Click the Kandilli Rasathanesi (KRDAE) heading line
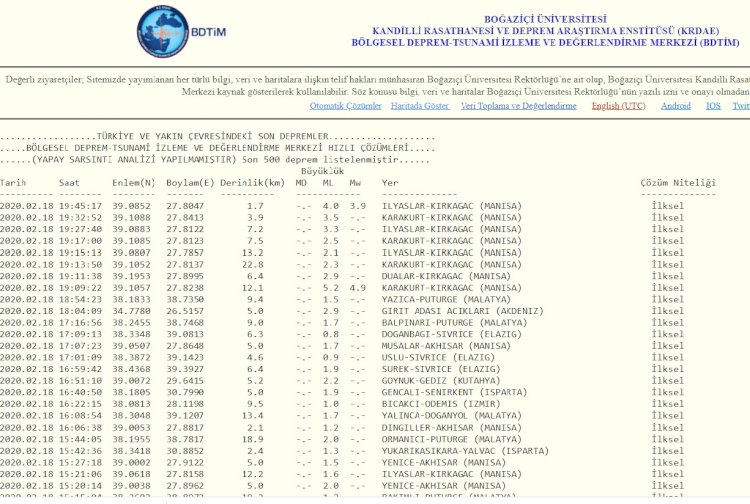Screen dimensions: 750x504 [545, 31]
